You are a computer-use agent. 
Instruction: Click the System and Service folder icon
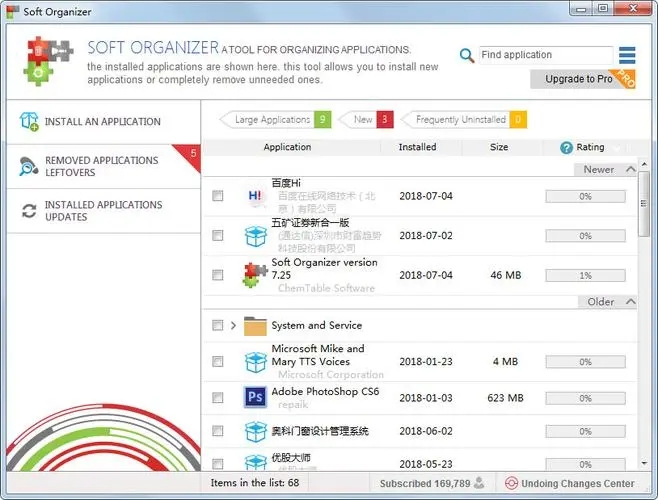(x=255, y=326)
